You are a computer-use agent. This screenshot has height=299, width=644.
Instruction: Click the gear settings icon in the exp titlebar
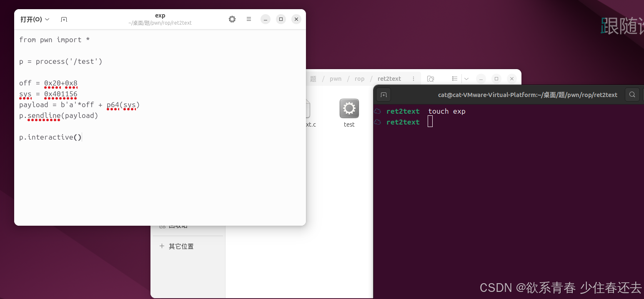point(232,19)
